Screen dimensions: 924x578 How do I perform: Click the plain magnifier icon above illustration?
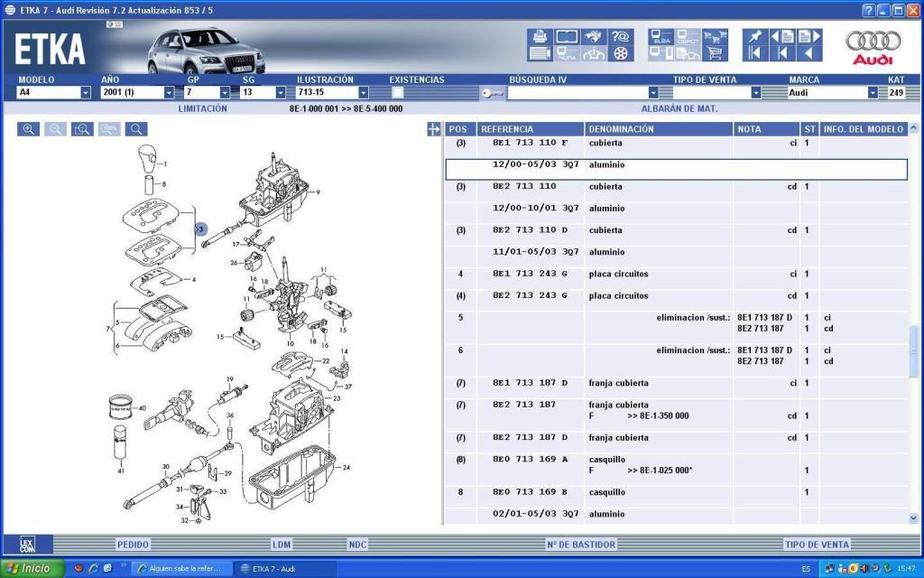coord(136,129)
